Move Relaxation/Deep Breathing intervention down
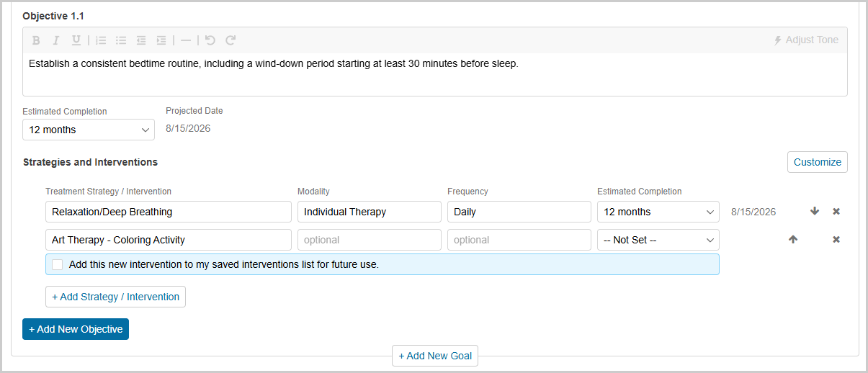The image size is (868, 373). click(815, 212)
